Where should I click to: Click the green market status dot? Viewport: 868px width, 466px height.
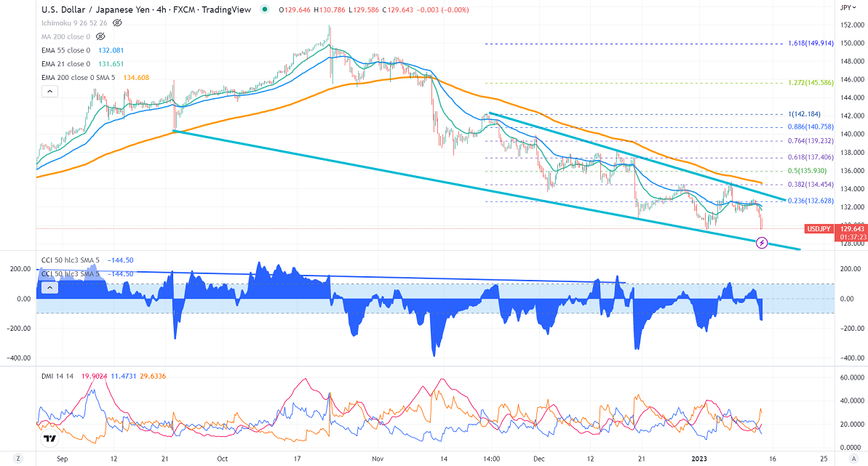(265, 9)
